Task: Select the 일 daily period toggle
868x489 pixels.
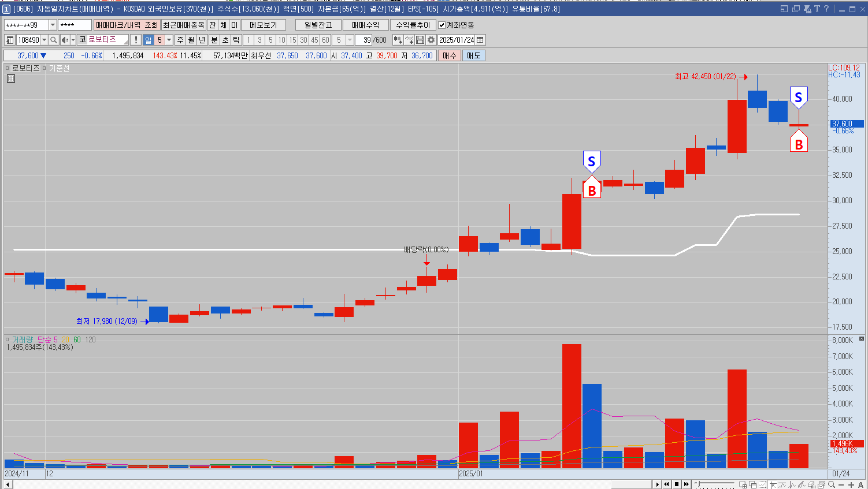Action: 149,40
